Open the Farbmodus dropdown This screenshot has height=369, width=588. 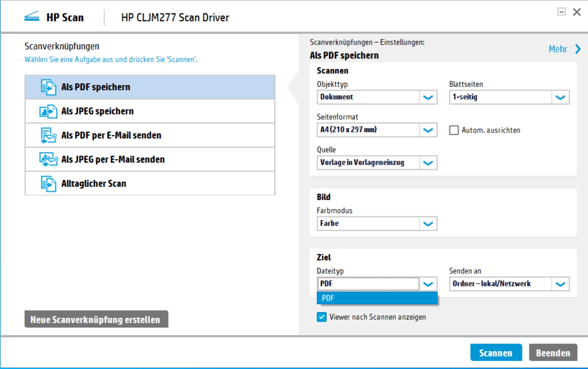tap(428, 224)
